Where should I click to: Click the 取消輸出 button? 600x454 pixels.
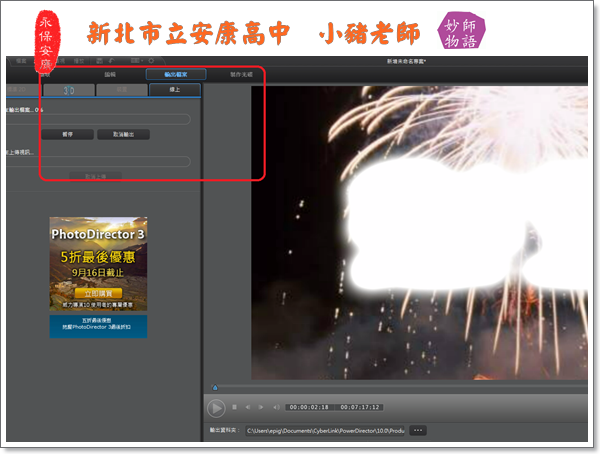pyautogui.click(x=123, y=134)
